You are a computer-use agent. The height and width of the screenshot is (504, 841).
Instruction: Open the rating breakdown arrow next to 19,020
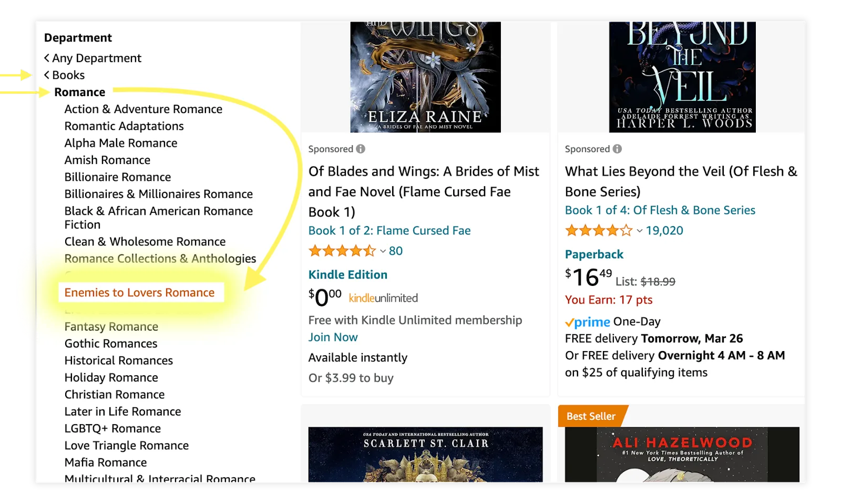(640, 231)
